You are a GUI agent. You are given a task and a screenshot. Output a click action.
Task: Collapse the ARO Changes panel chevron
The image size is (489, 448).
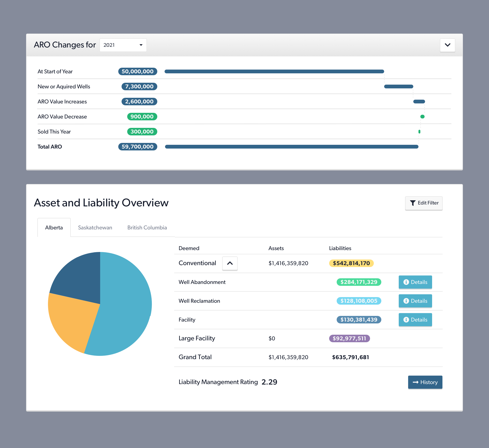click(x=447, y=45)
